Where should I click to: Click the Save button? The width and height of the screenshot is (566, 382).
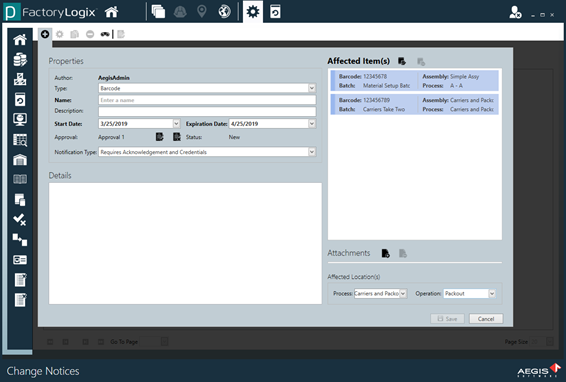pos(447,319)
